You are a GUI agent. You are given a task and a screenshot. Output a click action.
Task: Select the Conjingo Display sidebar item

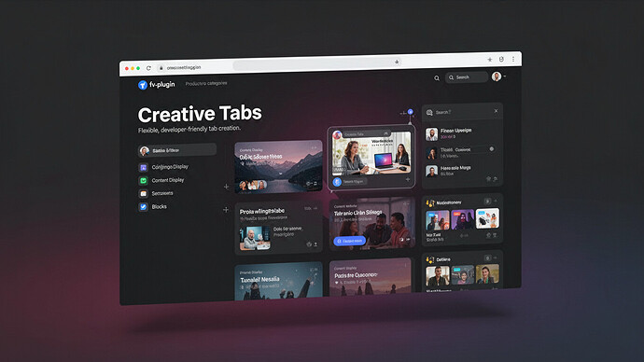(x=170, y=167)
